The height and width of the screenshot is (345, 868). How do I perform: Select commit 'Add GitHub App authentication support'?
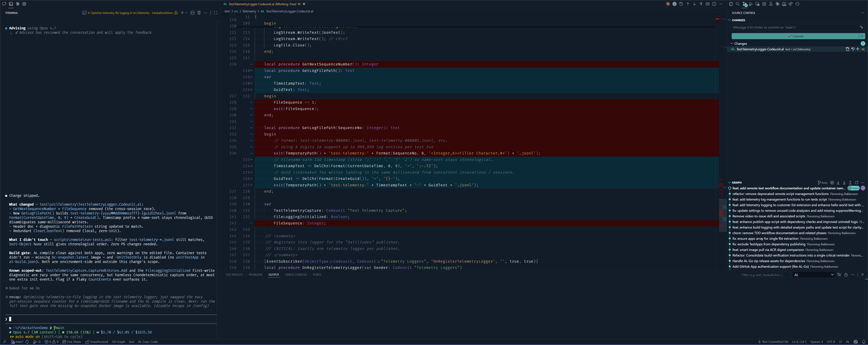click(770, 266)
